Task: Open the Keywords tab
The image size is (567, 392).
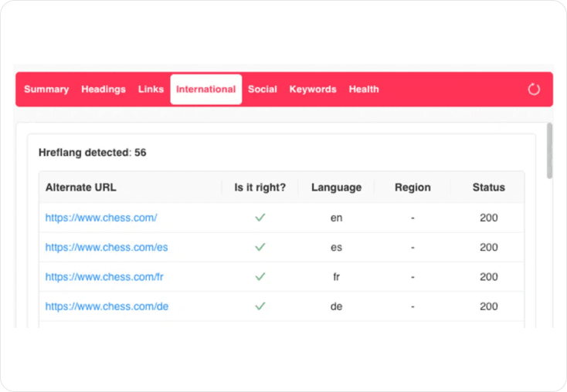Action: coord(313,90)
